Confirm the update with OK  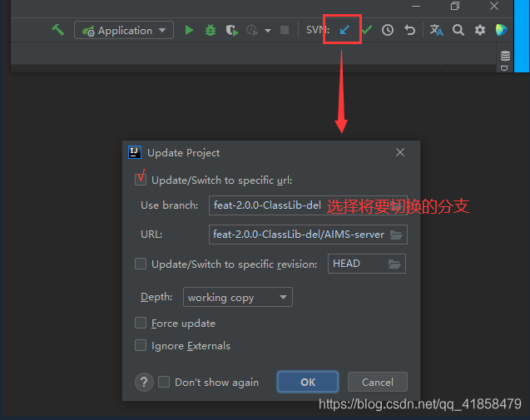[x=308, y=382]
